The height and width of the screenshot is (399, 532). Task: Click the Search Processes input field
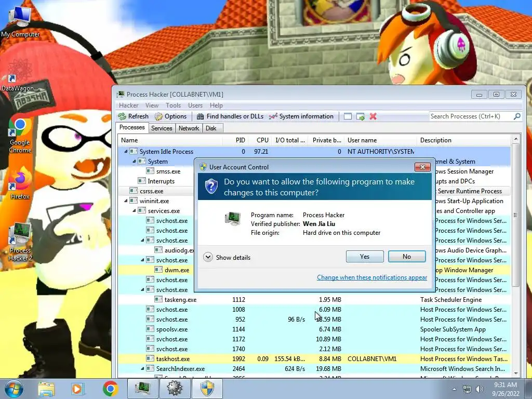click(470, 116)
